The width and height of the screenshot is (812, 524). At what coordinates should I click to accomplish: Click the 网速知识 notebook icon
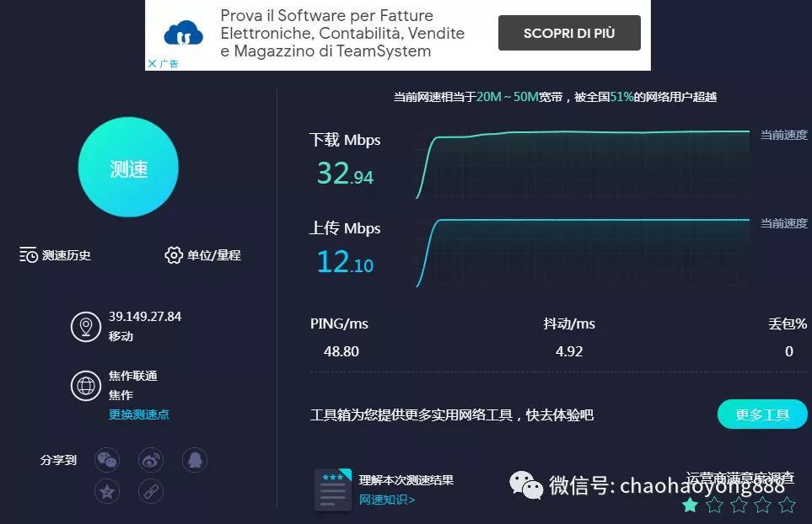pos(333,486)
